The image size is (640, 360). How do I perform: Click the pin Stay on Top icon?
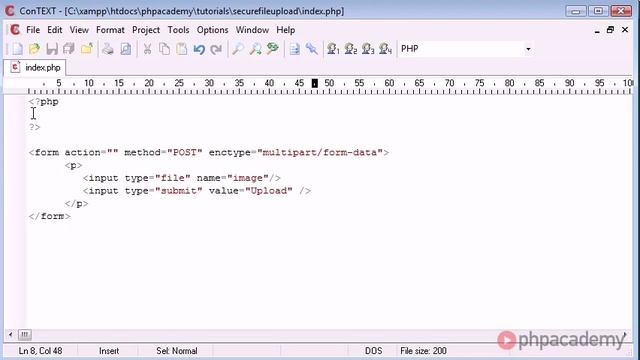point(311,49)
